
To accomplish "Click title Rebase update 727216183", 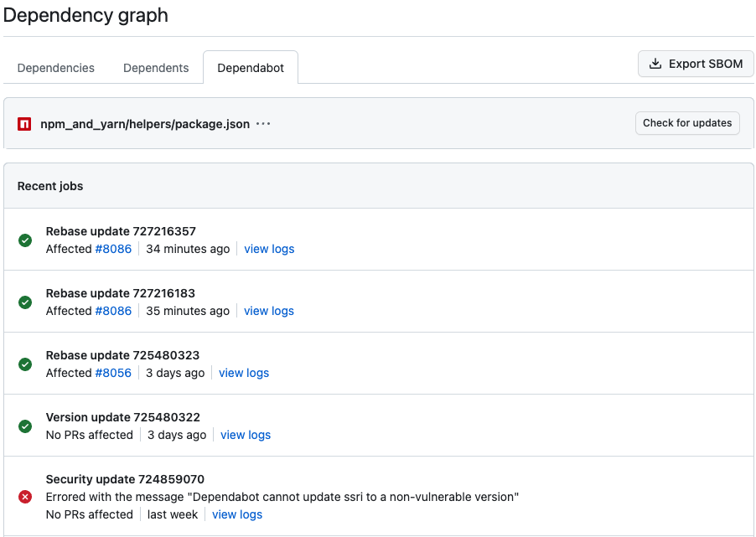I will tap(121, 293).
